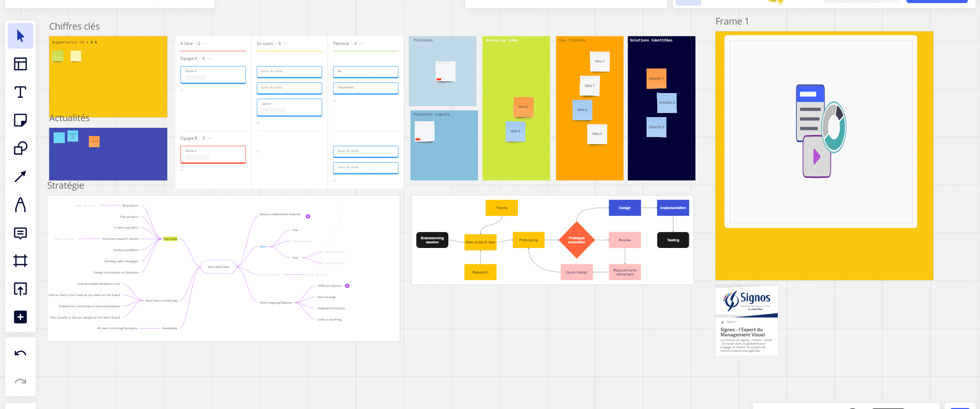Viewport: 980px width, 409px height.
Task: Undo the last action
Action: pyautogui.click(x=20, y=354)
